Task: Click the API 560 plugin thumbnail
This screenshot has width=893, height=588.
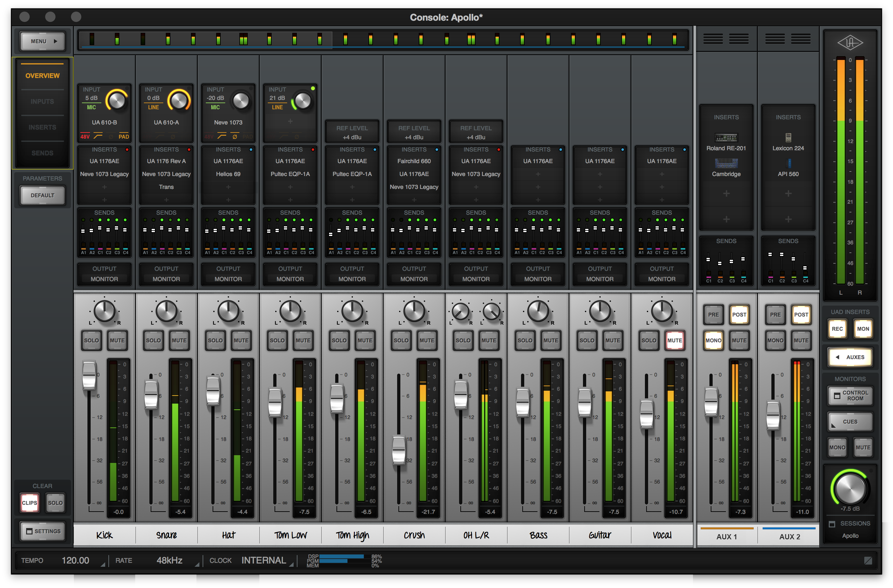Action: (x=789, y=163)
